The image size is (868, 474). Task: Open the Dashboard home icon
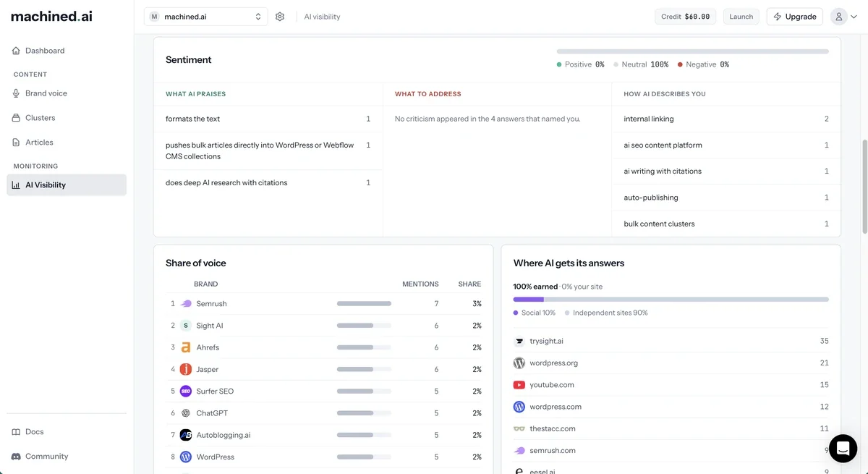[x=16, y=51]
